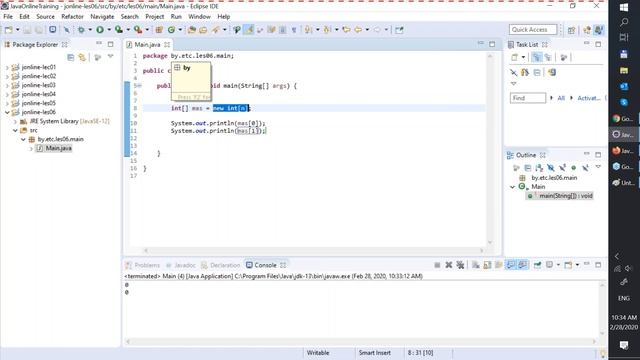This screenshot has height=360, width=640.
Task: Toggle Hide Non-Public Members in Outline
Action: point(573,168)
